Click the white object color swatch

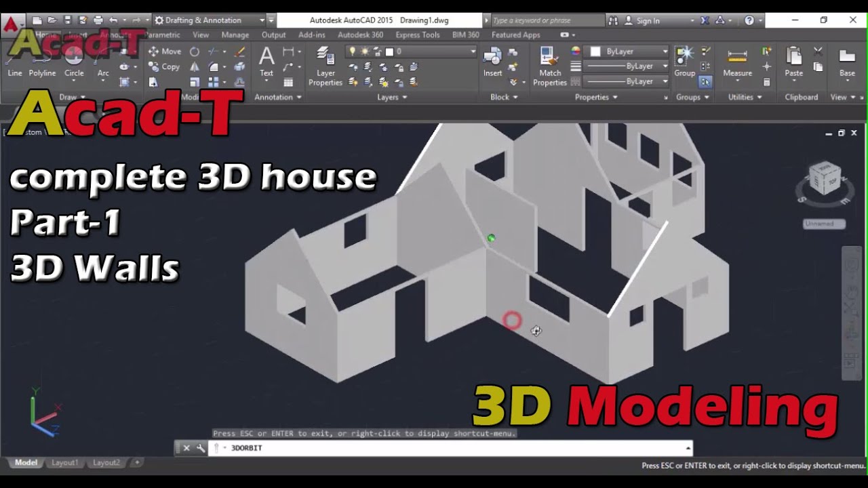[595, 52]
